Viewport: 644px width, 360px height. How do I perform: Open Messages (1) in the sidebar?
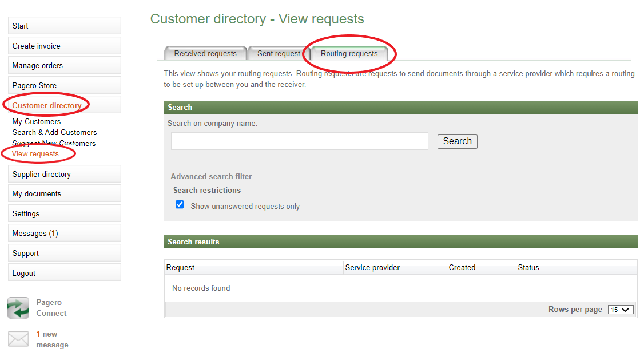coord(65,233)
